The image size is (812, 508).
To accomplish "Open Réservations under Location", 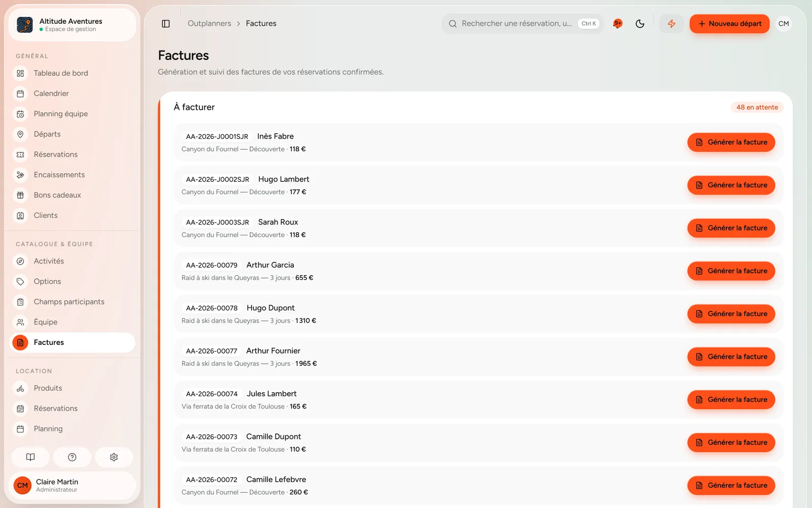I will coord(73,408).
